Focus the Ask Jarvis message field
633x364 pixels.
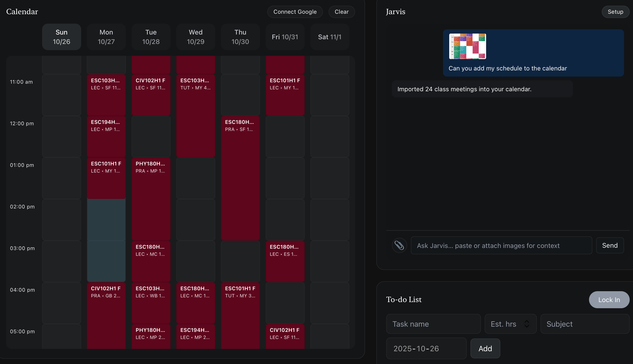501,245
